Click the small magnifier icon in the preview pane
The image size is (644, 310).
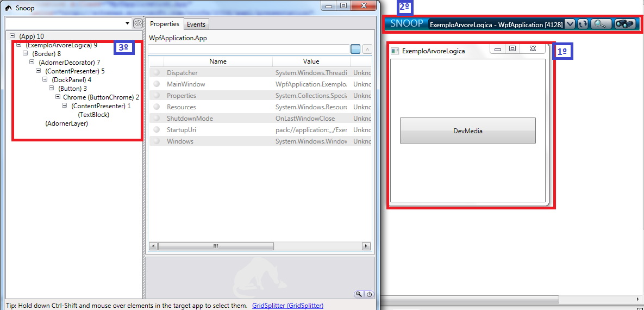click(359, 294)
